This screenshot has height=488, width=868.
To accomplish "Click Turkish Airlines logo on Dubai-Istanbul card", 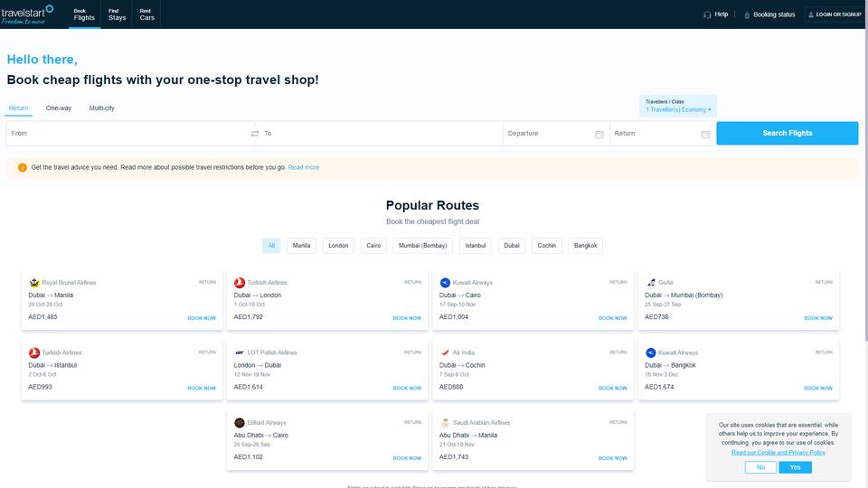I will click(34, 352).
